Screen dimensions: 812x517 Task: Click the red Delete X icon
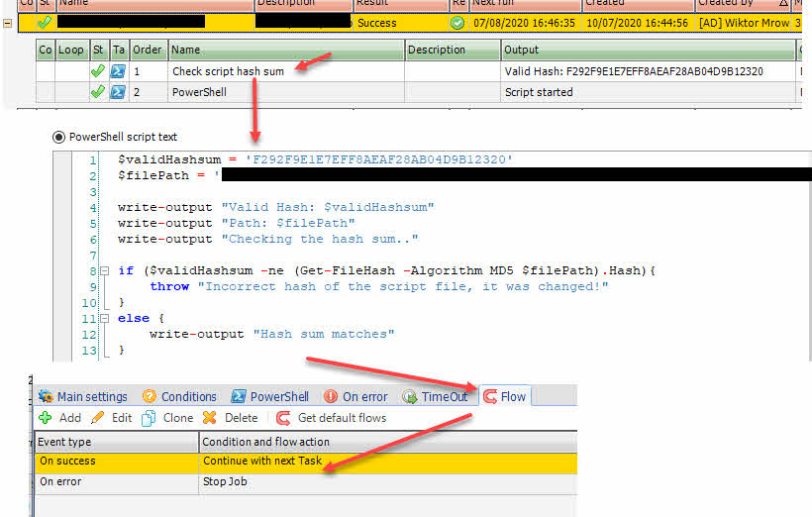[x=210, y=418]
